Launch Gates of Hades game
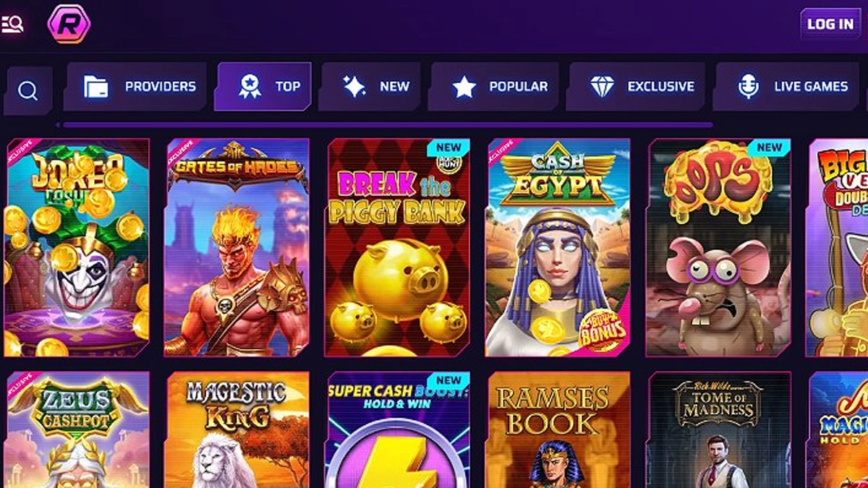The image size is (868, 488). coord(237,247)
